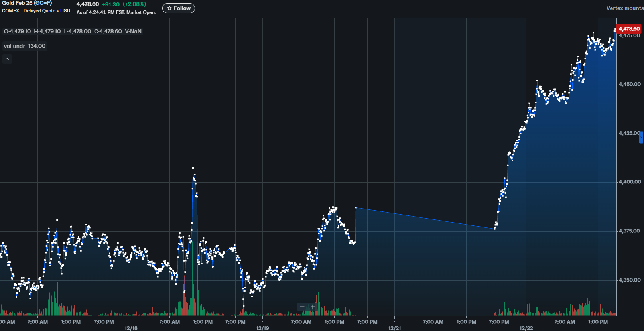Click the 12/21 date marker on the time axis
644x331 pixels.
pos(394,328)
